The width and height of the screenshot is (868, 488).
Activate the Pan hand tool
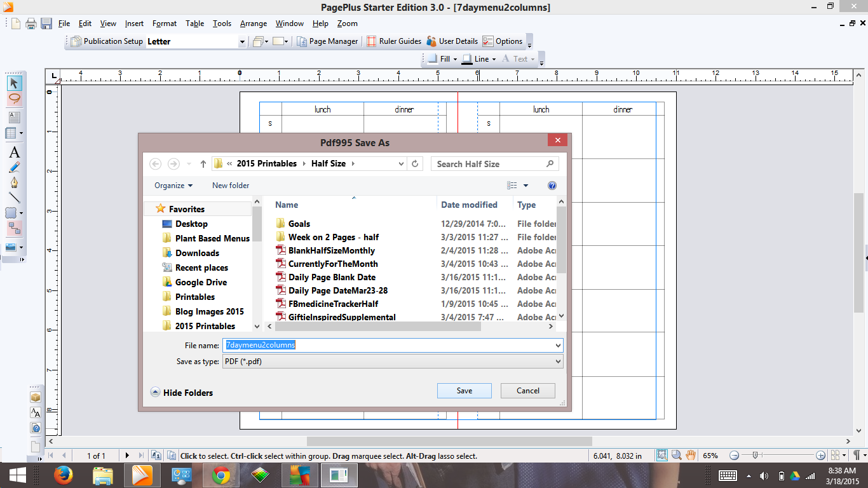(x=691, y=456)
